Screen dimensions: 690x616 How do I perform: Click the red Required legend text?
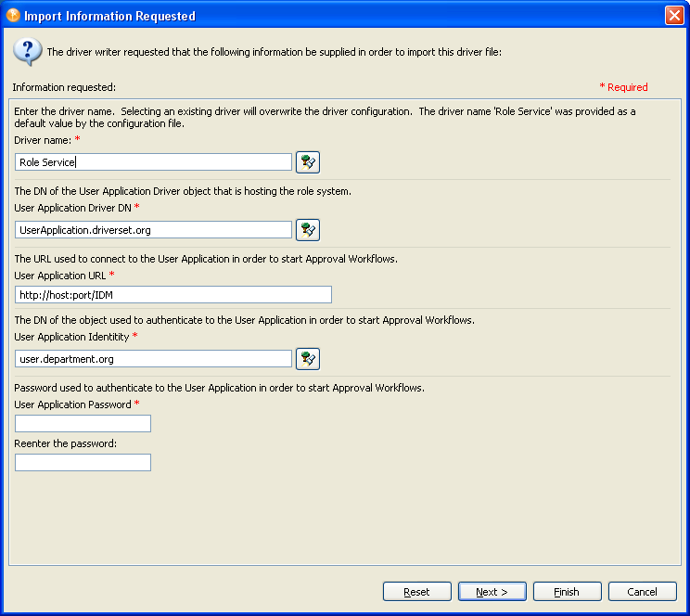624,87
